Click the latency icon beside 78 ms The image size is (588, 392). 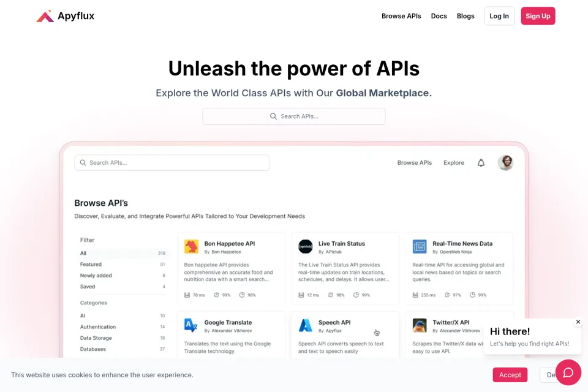point(187,295)
